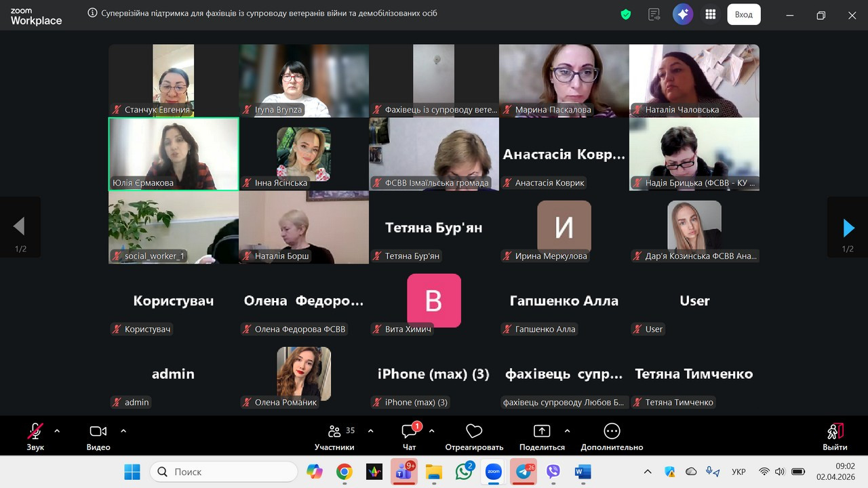Image resolution: width=868 pixels, height=488 pixels.
Task: Open the Чат chat panel
Action: [x=410, y=436]
